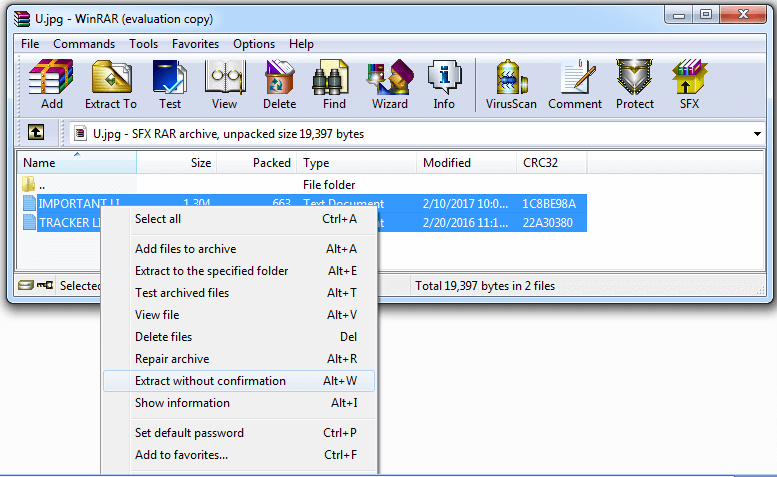Sort by the Type column header
Screen dimensions: 777x477
tap(356, 162)
